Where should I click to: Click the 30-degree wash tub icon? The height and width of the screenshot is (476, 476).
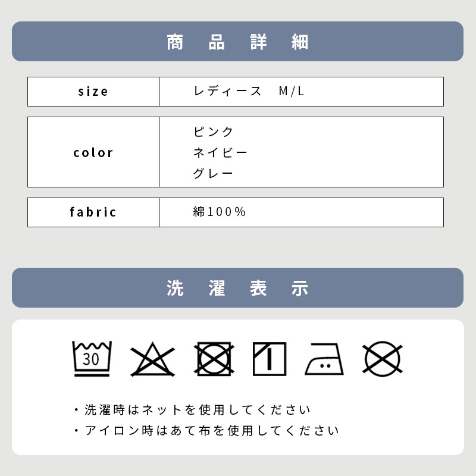coord(92,359)
